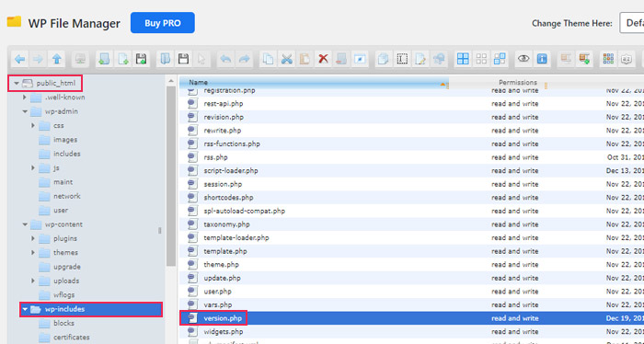Click the edit file (pencil) icon
The height and width of the screenshot is (344, 644).
pyautogui.click(x=420, y=59)
